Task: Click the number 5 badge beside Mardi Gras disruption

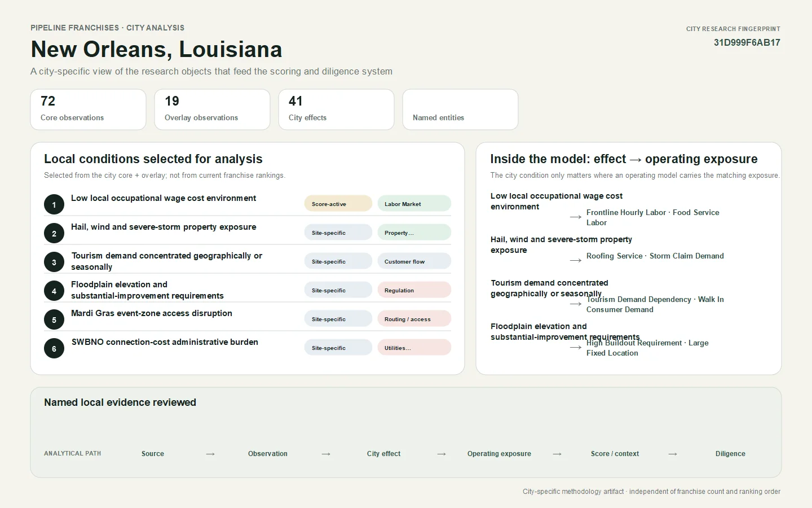Action: click(54, 319)
